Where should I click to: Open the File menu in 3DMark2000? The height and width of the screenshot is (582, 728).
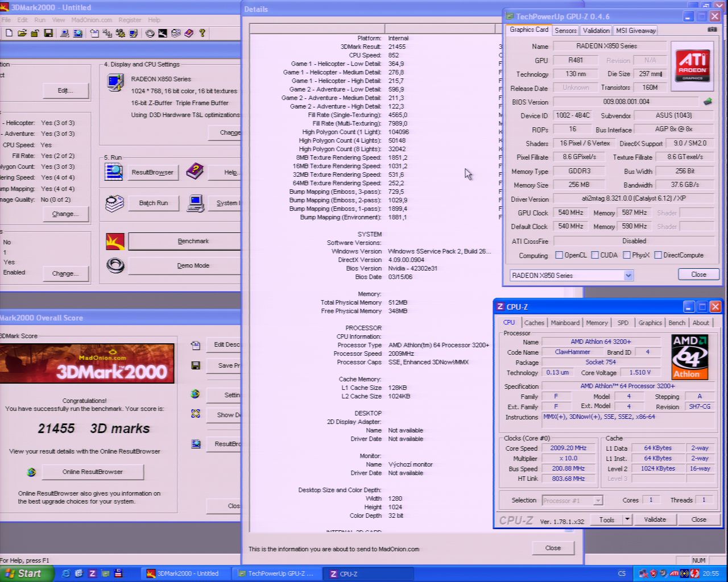click(6, 20)
